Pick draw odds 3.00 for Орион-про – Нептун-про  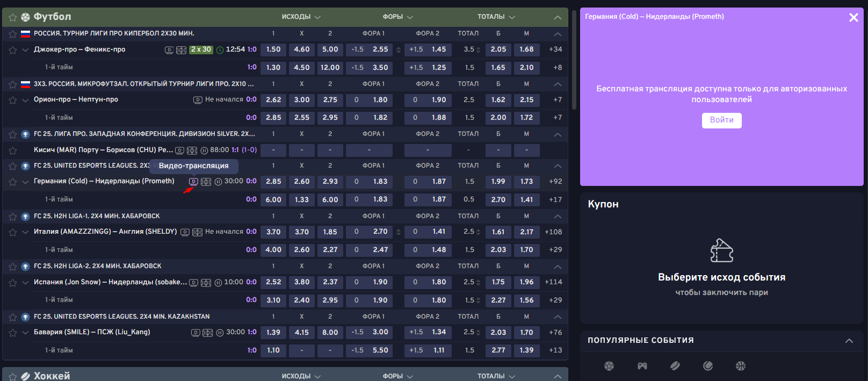(x=301, y=99)
